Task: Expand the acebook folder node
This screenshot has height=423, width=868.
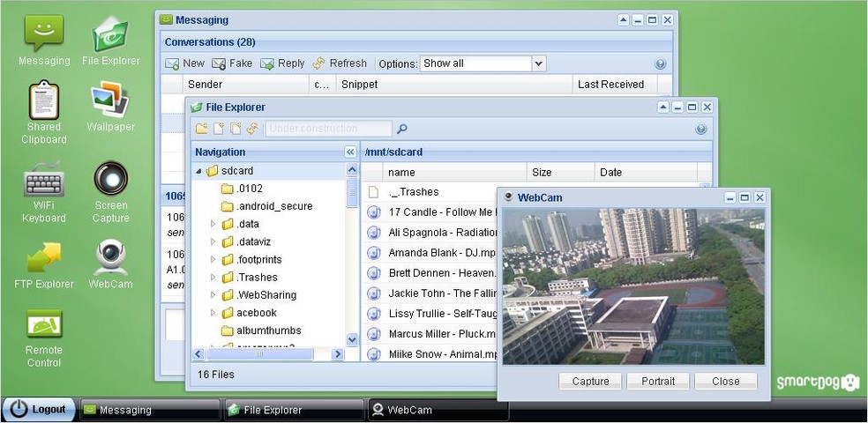Action: (213, 313)
